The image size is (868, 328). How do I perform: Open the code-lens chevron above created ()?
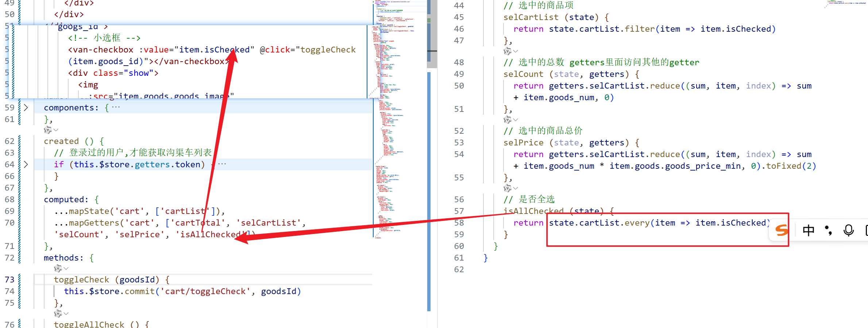pyautogui.click(x=56, y=130)
